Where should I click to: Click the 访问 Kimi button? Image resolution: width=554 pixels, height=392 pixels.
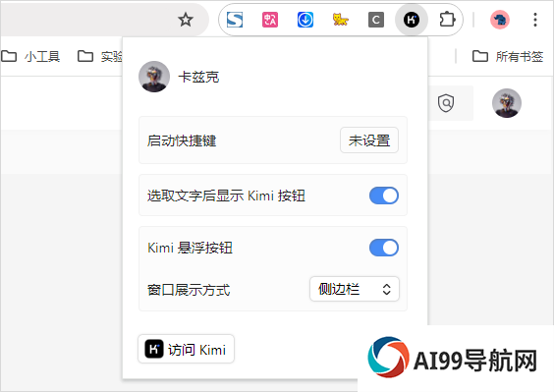187,349
